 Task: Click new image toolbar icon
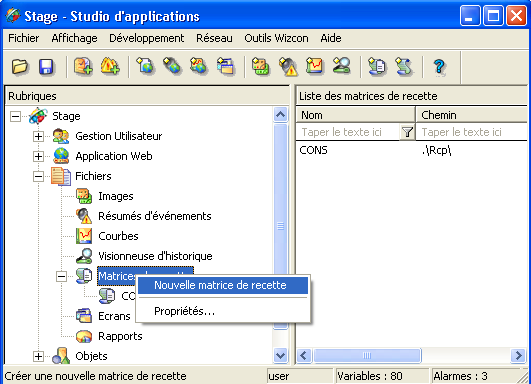click(x=260, y=66)
